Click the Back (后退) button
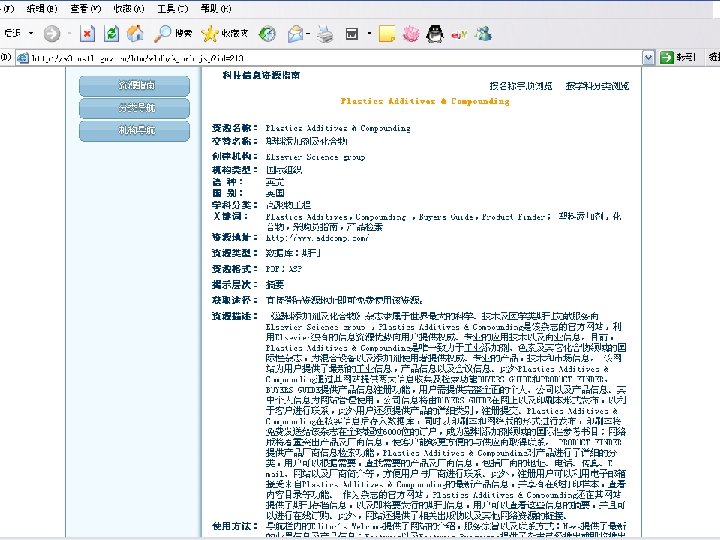This screenshot has height=540, width=720. tap(12, 33)
